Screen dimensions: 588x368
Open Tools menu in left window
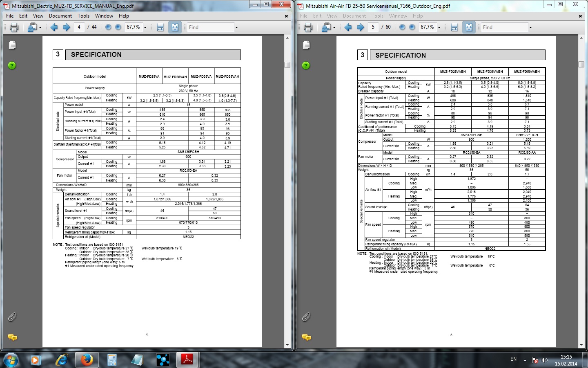tap(83, 16)
